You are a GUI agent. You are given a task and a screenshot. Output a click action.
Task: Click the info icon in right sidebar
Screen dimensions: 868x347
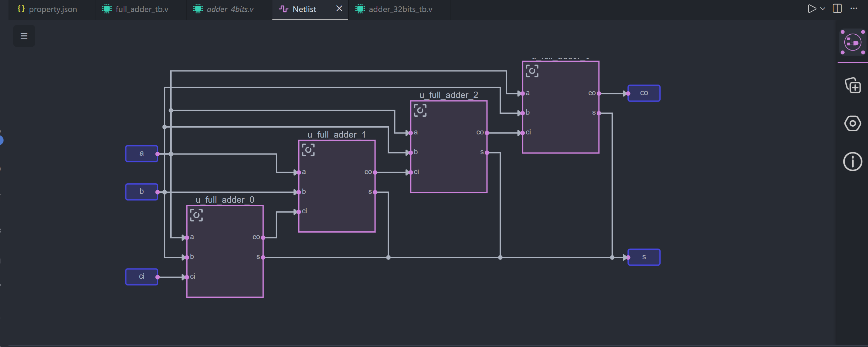(x=852, y=162)
